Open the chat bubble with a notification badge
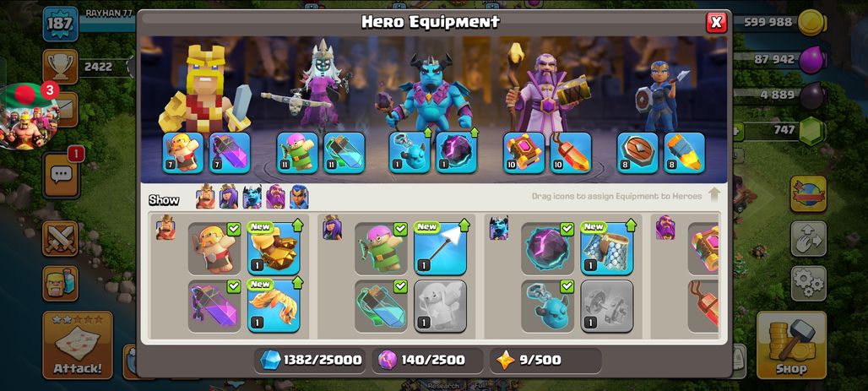Screen dimensions: 868x391 61,175
